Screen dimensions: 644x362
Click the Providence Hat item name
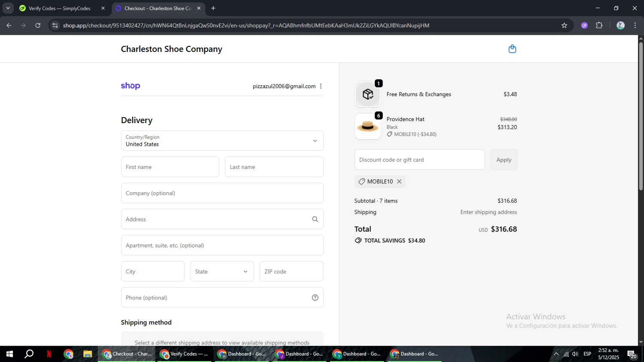(x=405, y=119)
